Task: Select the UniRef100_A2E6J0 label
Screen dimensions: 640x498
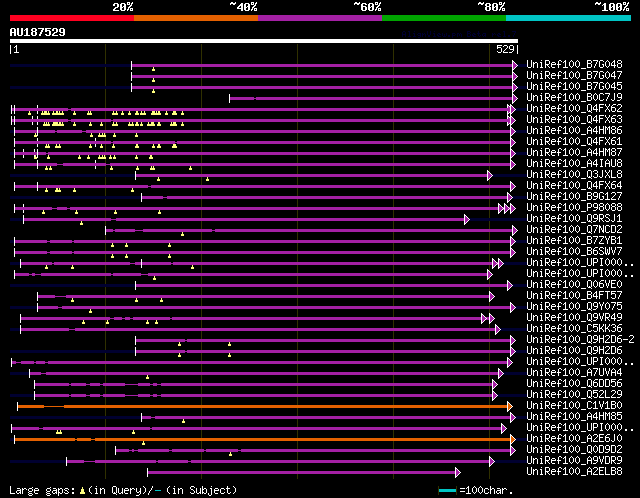Action: click(x=574, y=439)
